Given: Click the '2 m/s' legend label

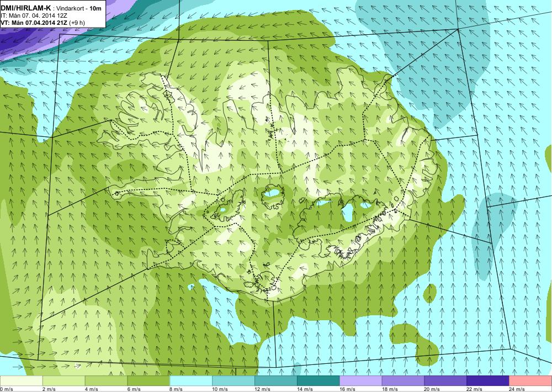Looking at the screenshot, I should [49, 389].
